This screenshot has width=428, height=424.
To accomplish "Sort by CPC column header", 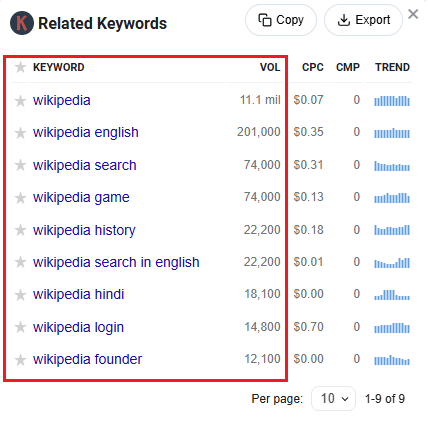I will pyautogui.click(x=313, y=67).
